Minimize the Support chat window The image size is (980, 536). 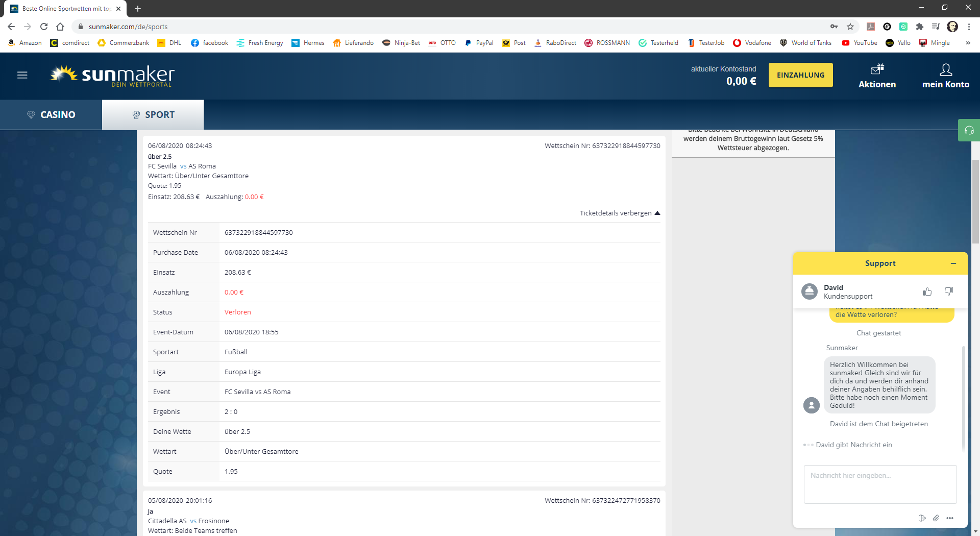tap(953, 263)
